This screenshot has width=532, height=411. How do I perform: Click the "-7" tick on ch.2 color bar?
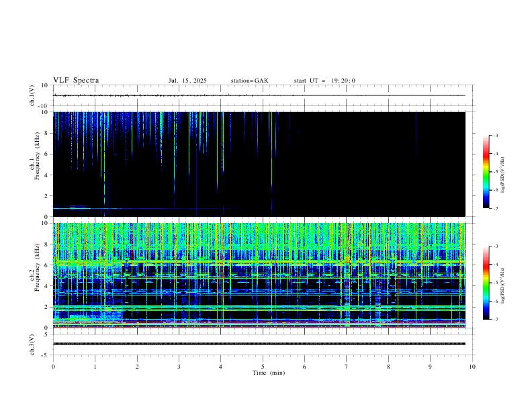(496, 319)
